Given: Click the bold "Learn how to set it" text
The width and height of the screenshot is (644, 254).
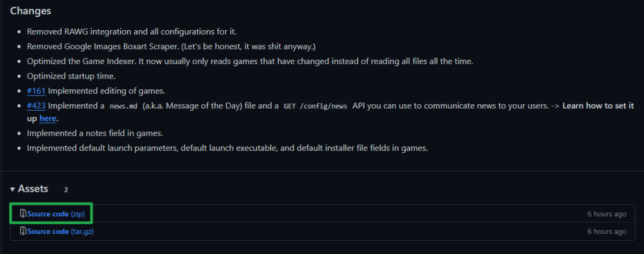Looking at the screenshot, I should [x=597, y=106].
